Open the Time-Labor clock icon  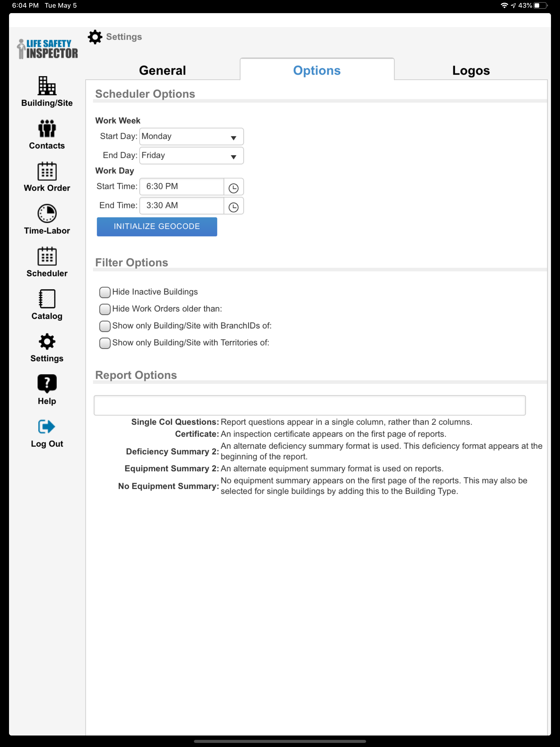pos(47,214)
